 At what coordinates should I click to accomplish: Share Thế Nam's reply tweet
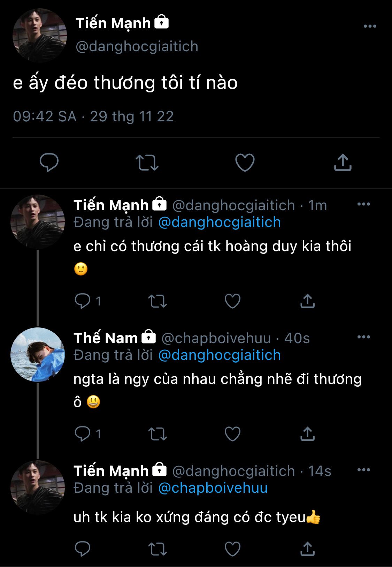click(x=307, y=434)
